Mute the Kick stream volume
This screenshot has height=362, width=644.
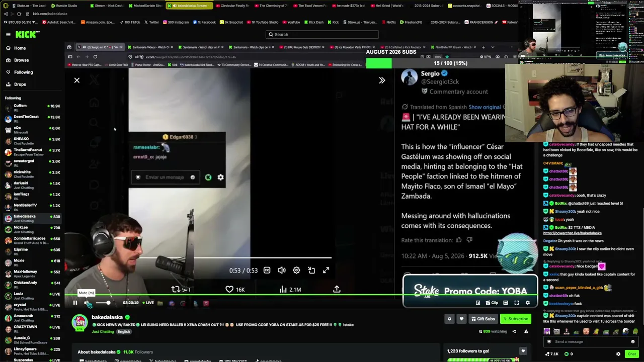87,303
